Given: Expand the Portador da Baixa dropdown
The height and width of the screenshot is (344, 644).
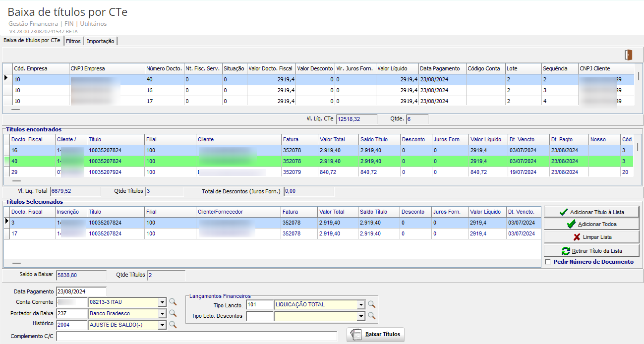Looking at the screenshot, I should pyautogui.click(x=162, y=314).
